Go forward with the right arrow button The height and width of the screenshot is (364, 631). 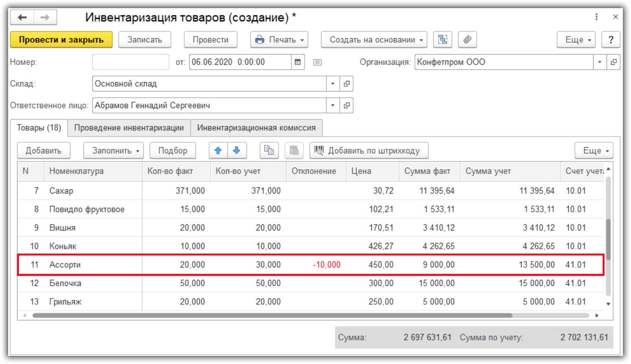coord(45,17)
